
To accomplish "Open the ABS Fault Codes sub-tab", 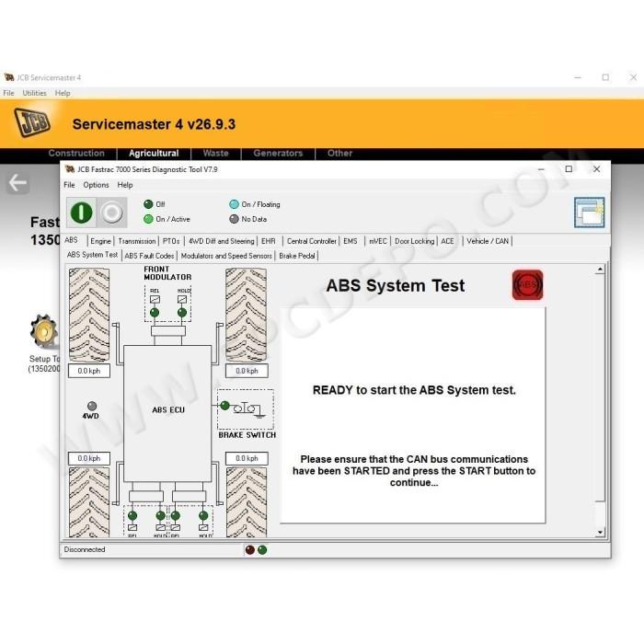I will tap(149, 256).
